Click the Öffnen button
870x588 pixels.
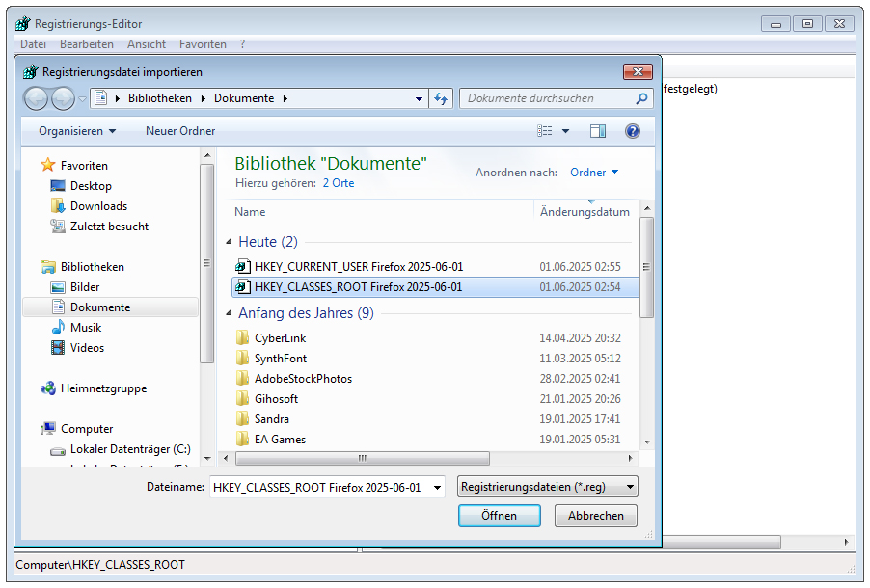[x=499, y=516]
